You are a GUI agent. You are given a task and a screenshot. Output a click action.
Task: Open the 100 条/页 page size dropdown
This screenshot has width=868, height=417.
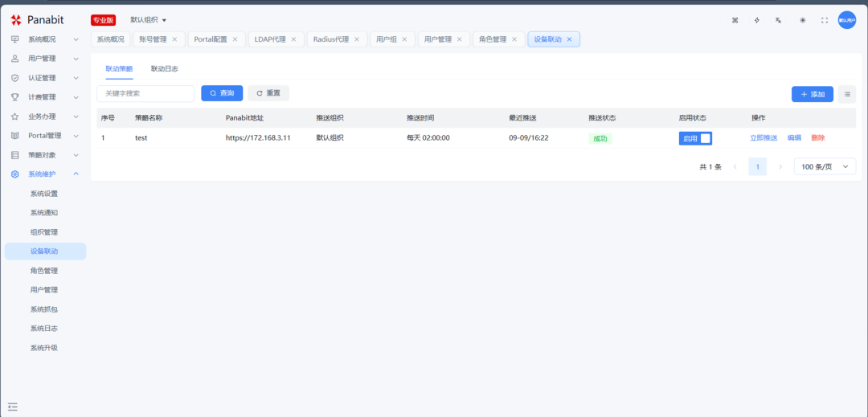tap(825, 166)
